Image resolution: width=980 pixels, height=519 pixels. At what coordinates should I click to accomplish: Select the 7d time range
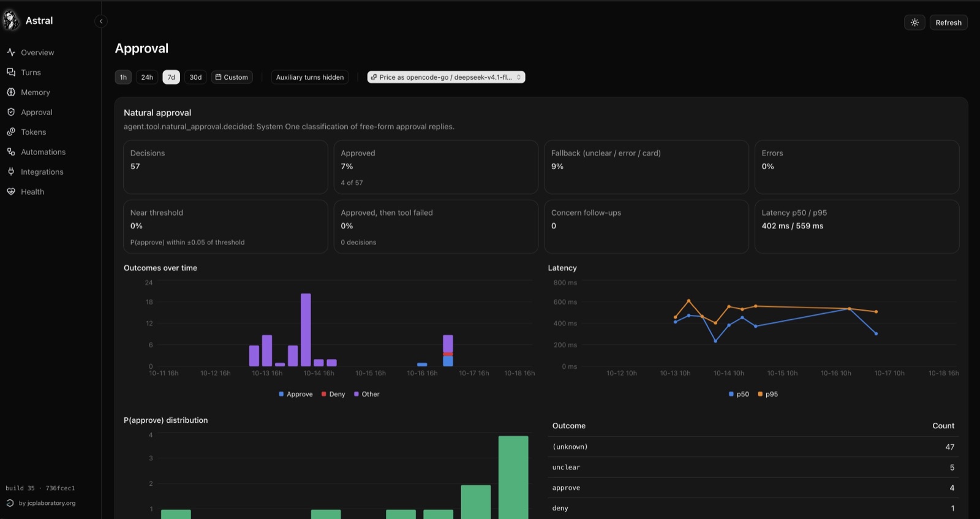point(171,77)
